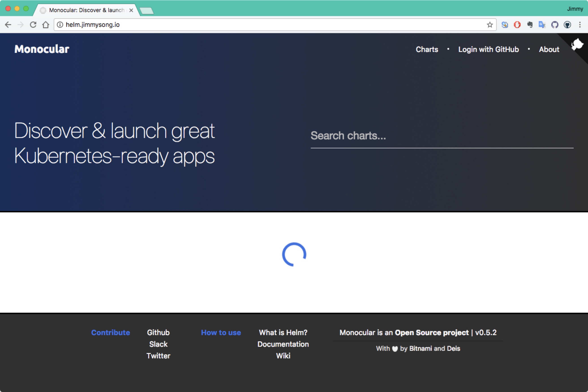View site info icon beside the URL
The image size is (588, 392).
[x=60, y=25]
